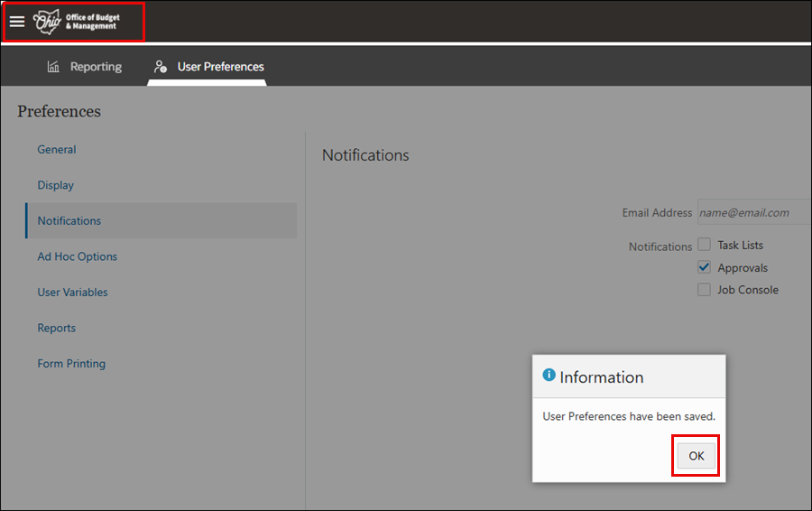812x511 pixels.
Task: Click the Email Address input field
Action: click(754, 212)
